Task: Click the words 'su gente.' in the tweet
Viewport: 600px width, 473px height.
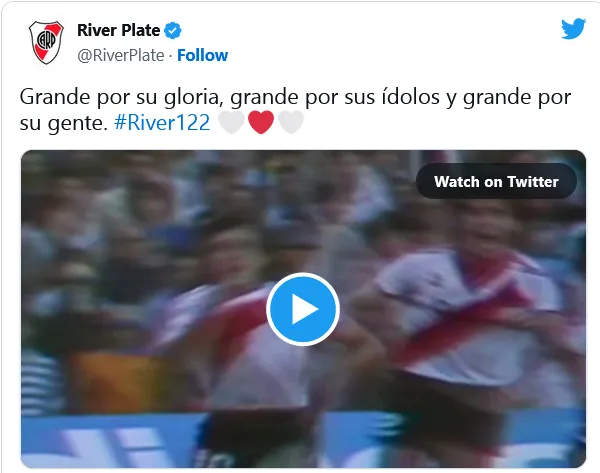Action: point(64,123)
